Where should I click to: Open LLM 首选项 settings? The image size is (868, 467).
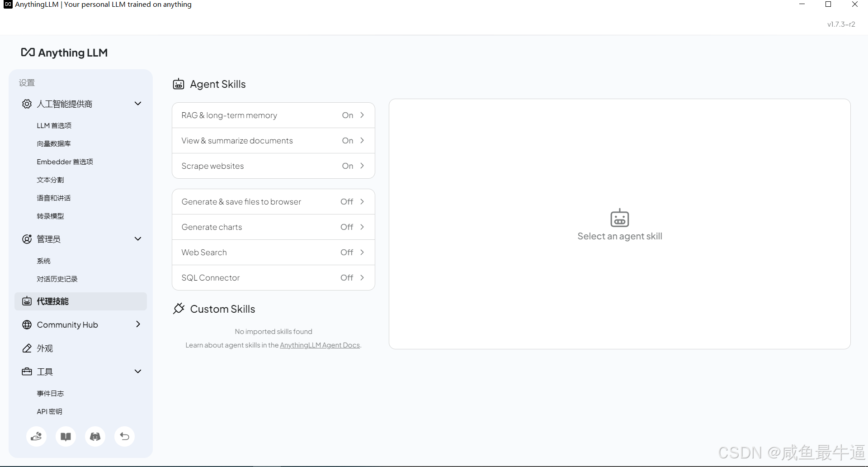[x=54, y=125]
